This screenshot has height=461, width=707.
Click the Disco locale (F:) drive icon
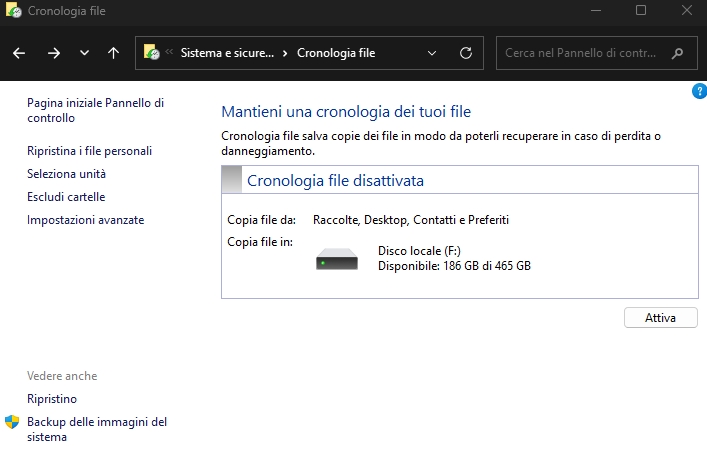pyautogui.click(x=337, y=259)
